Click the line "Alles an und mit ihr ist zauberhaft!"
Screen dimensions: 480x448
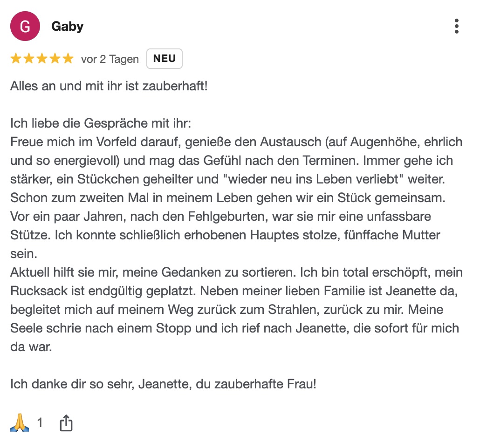[109, 87]
